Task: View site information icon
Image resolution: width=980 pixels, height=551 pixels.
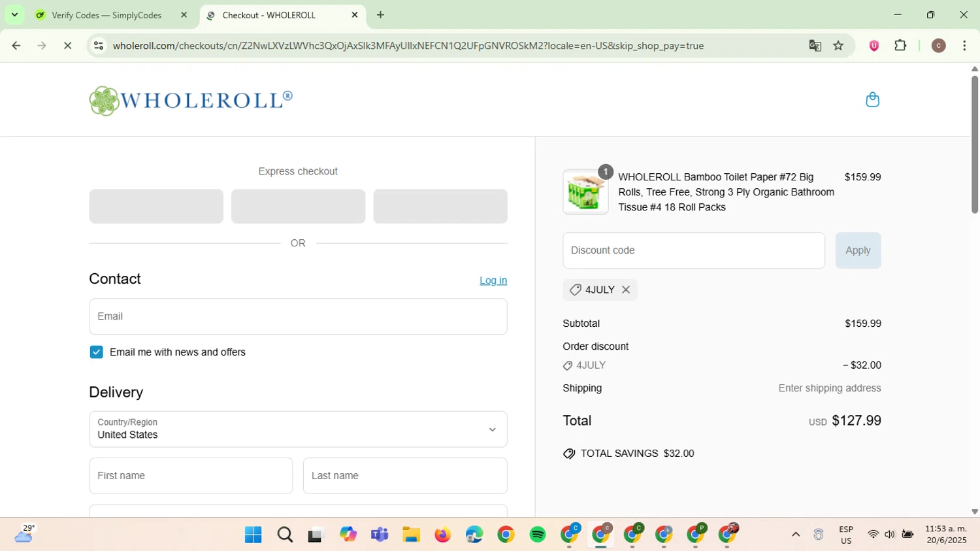Action: click(x=99, y=46)
